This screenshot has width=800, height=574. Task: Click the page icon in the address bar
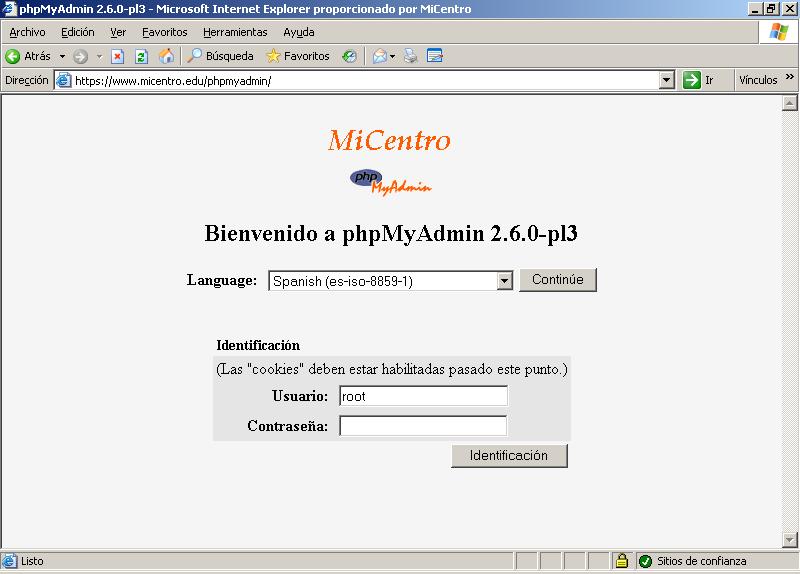[63, 80]
